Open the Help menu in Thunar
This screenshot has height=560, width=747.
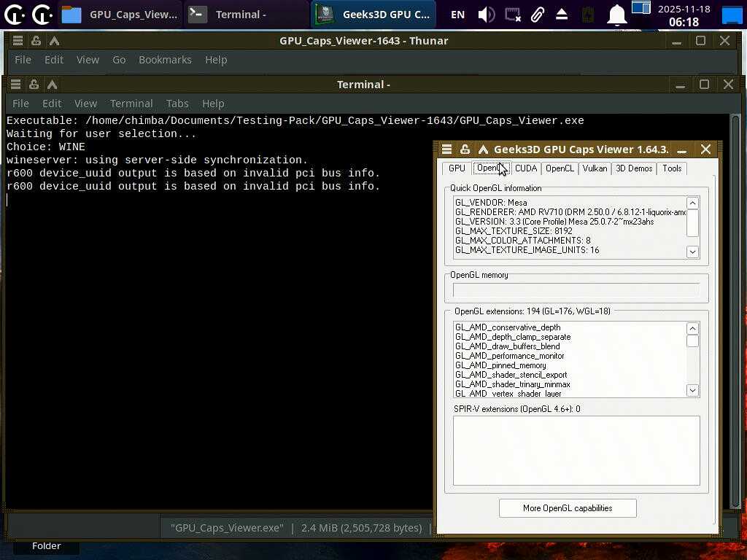216,60
